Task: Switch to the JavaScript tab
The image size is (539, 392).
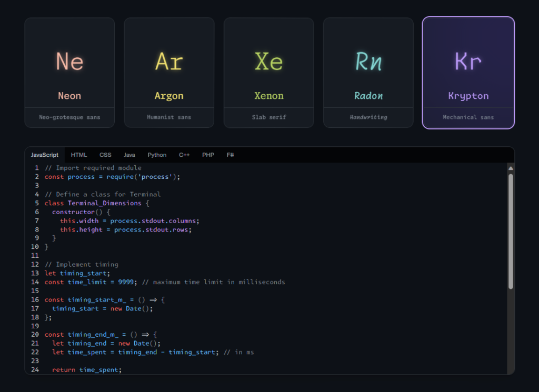Action: (45, 155)
